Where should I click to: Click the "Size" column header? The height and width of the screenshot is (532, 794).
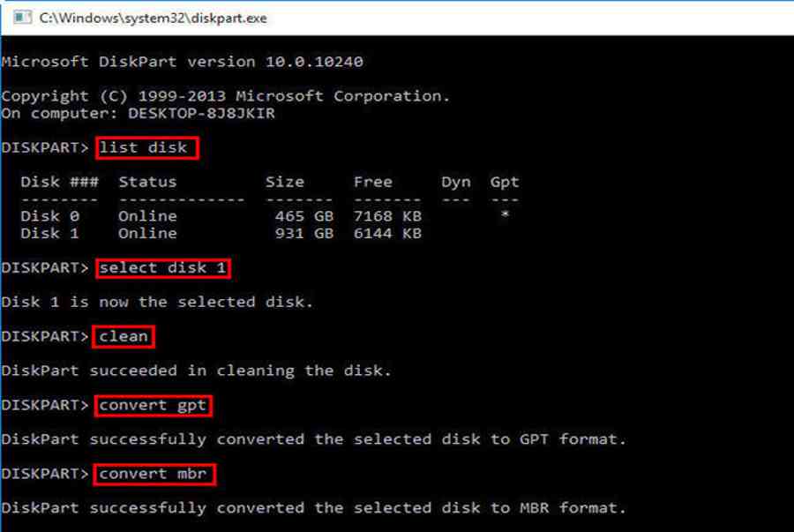point(285,182)
